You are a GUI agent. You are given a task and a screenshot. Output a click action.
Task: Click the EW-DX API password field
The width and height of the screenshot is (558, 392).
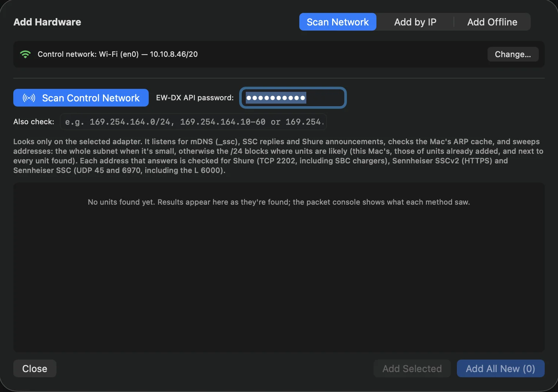coord(293,98)
